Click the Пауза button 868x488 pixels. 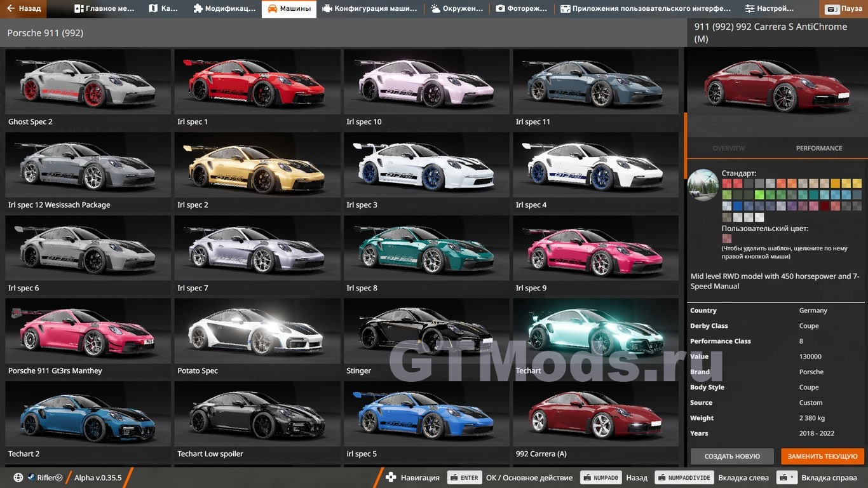pyautogui.click(x=844, y=9)
